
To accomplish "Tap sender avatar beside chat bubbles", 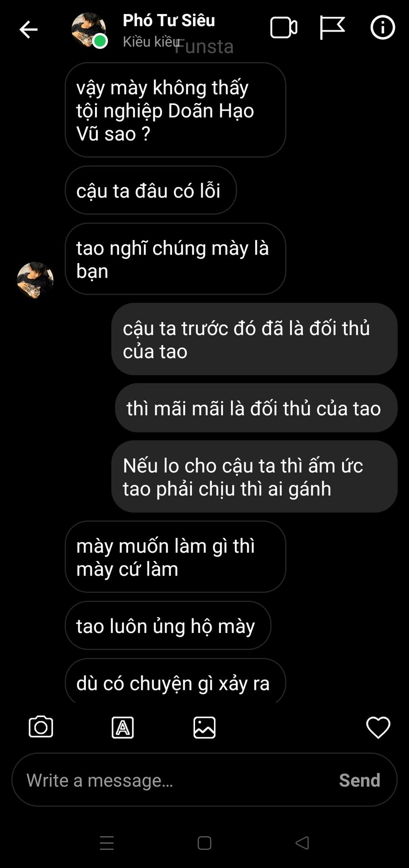I will 35,280.
